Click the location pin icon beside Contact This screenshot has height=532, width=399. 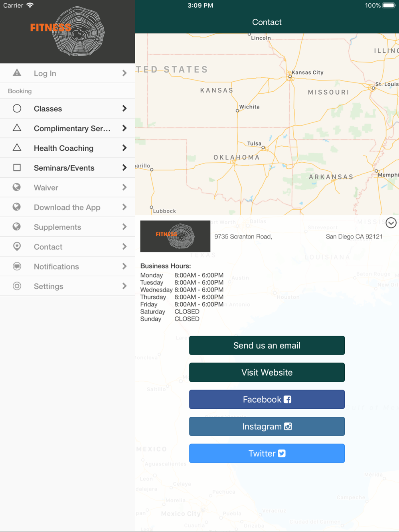[x=17, y=246]
